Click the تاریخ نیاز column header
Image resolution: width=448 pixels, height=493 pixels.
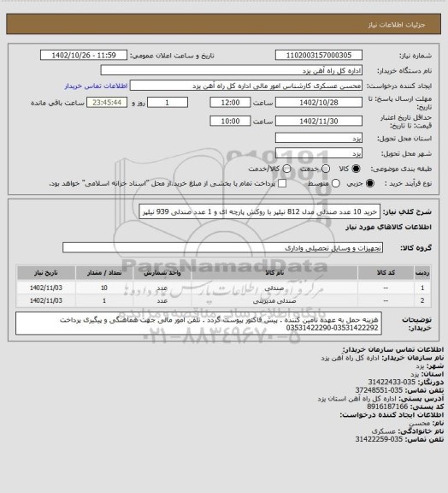pos(46,273)
